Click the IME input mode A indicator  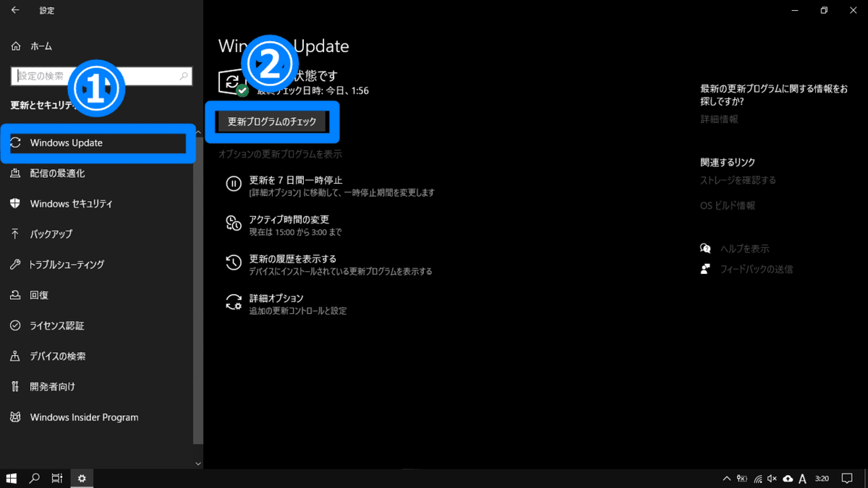click(803, 479)
